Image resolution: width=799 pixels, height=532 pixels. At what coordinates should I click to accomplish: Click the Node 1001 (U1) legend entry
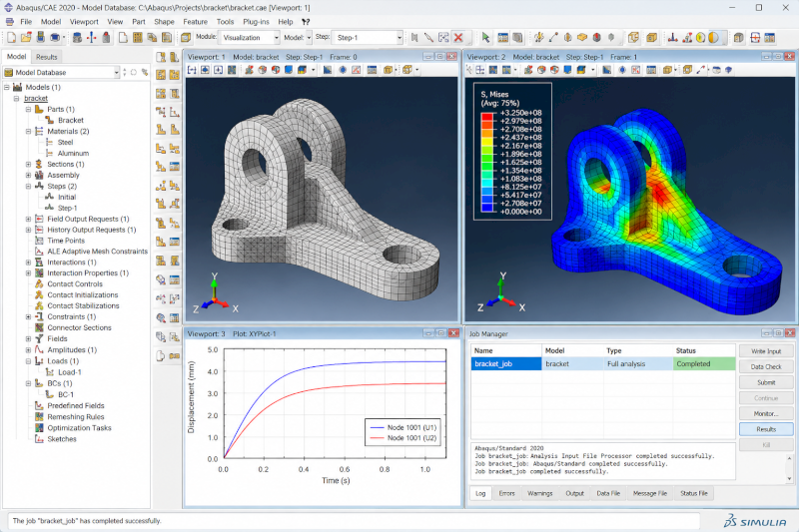pyautogui.click(x=403, y=427)
